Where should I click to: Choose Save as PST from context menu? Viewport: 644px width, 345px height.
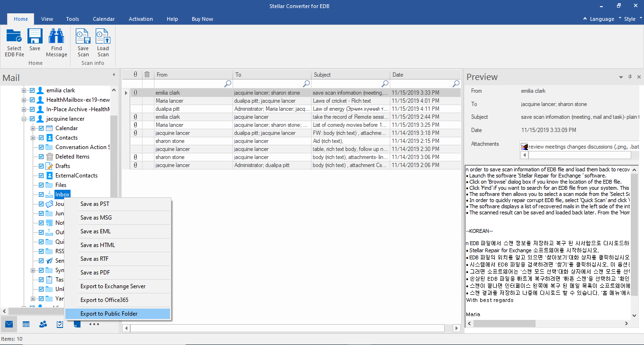[x=118, y=204]
